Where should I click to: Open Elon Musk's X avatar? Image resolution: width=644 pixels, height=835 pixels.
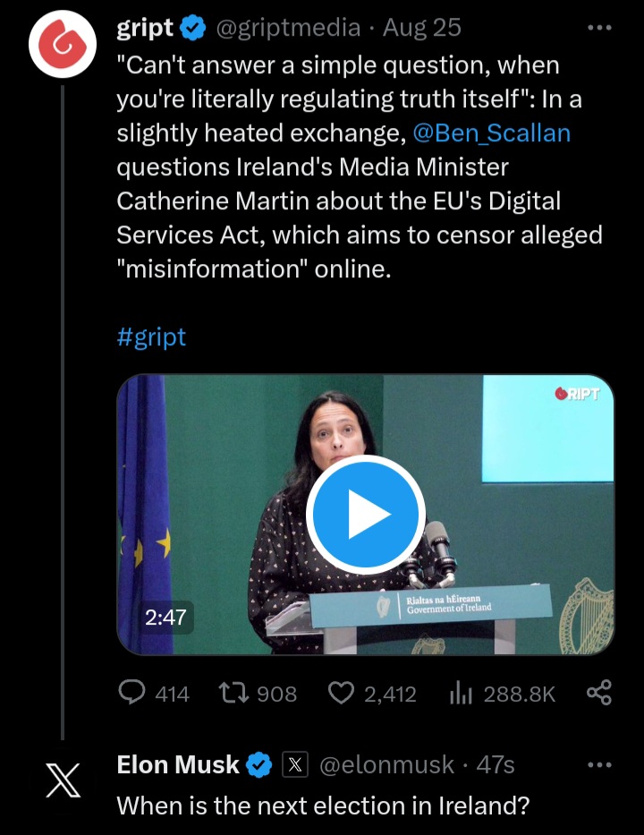[x=62, y=781]
